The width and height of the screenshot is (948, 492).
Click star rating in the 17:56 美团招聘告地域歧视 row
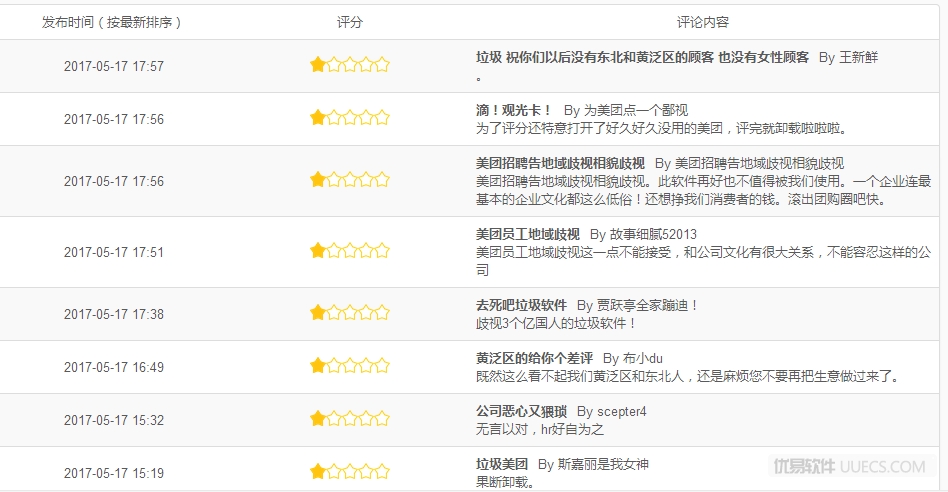349,180
